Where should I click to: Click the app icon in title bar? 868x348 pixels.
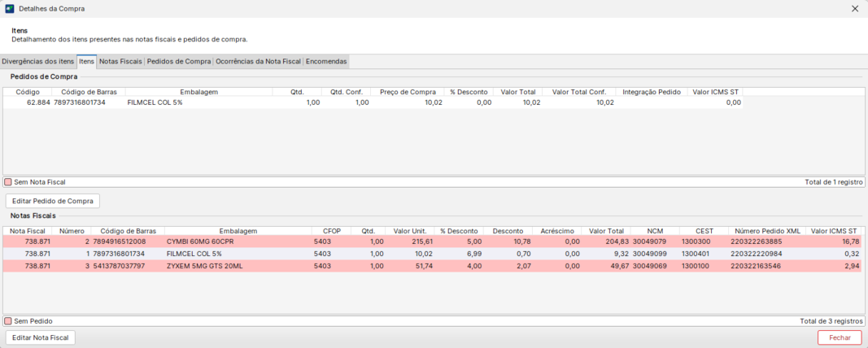[9, 8]
